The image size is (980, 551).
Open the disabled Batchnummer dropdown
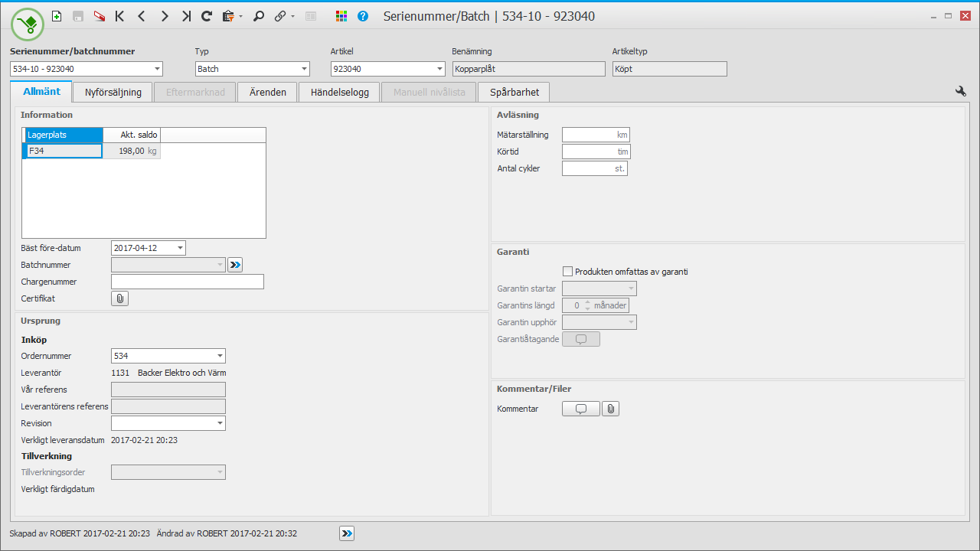tap(220, 265)
